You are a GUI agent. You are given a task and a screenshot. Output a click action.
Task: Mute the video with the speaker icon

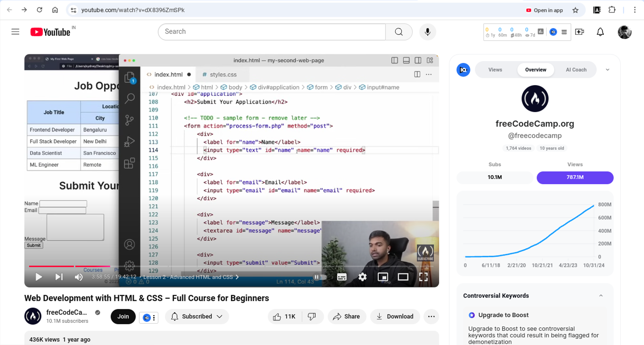pyautogui.click(x=79, y=277)
